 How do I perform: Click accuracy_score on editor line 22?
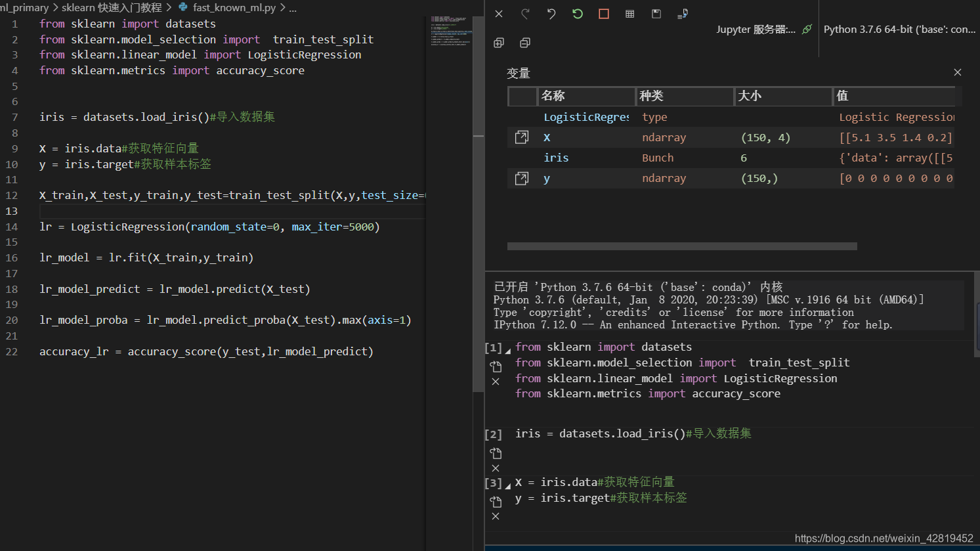coord(172,351)
